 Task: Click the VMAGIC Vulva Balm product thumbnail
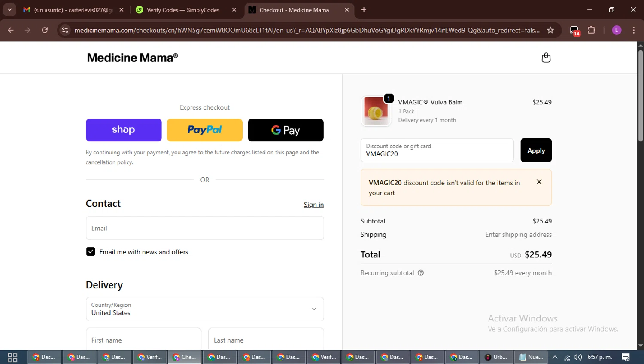tap(376, 111)
